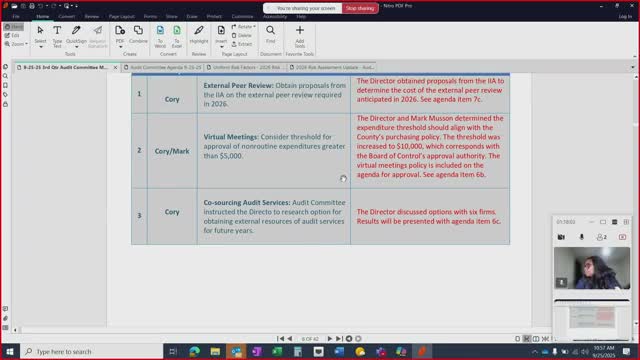Open participants list in meeting panel
The width and height of the screenshot is (640, 360).
(602, 237)
